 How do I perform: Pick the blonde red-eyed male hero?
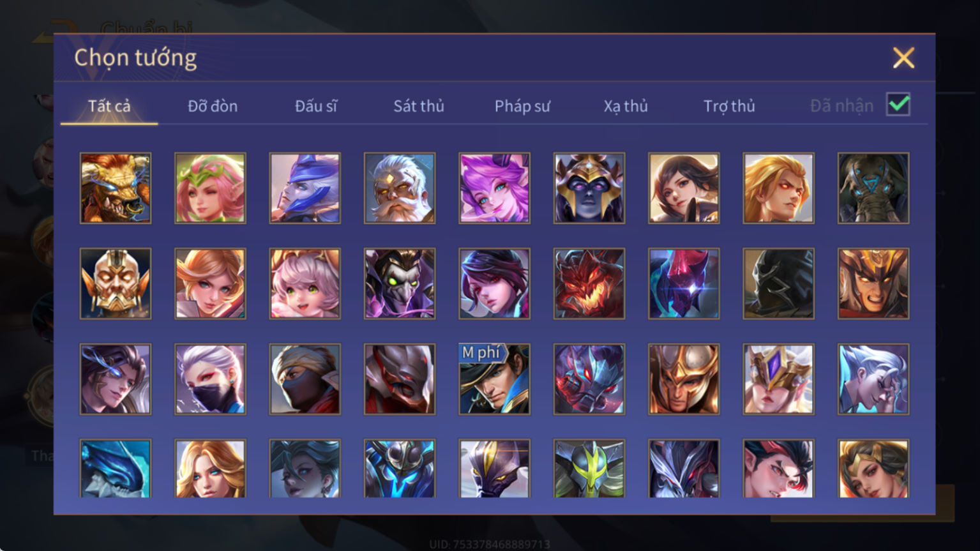(x=778, y=188)
